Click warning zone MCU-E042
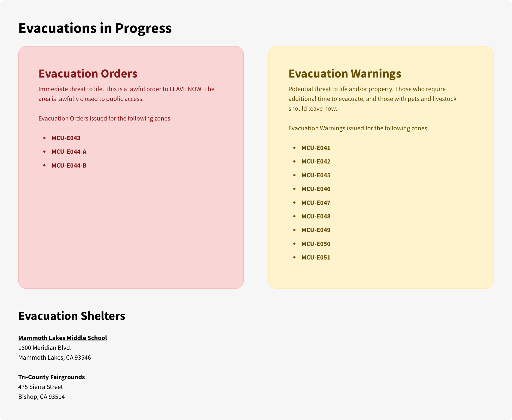The image size is (512, 420). pos(316,162)
